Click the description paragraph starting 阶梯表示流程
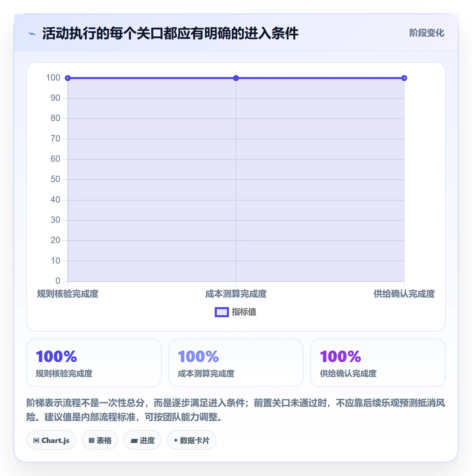Image resolution: width=472 pixels, height=476 pixels. coord(236,410)
